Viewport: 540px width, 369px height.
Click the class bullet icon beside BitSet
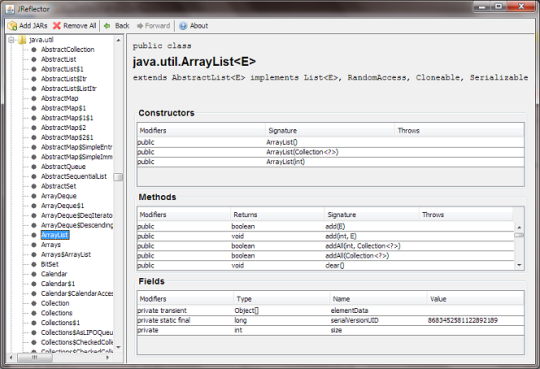coord(34,264)
